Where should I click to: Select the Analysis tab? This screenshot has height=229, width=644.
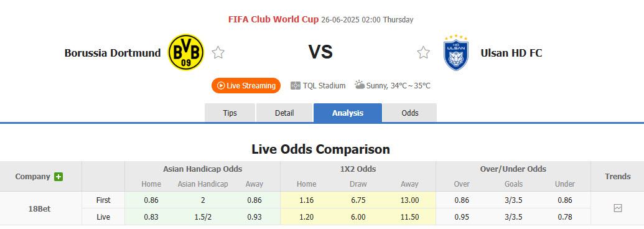click(x=348, y=113)
